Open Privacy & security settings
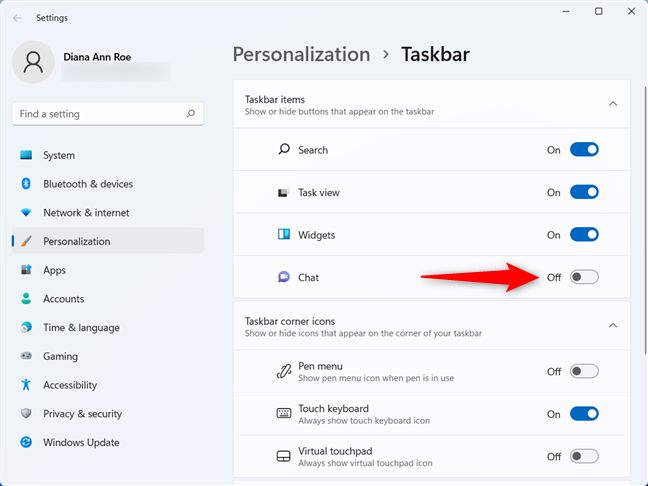 (x=108, y=413)
